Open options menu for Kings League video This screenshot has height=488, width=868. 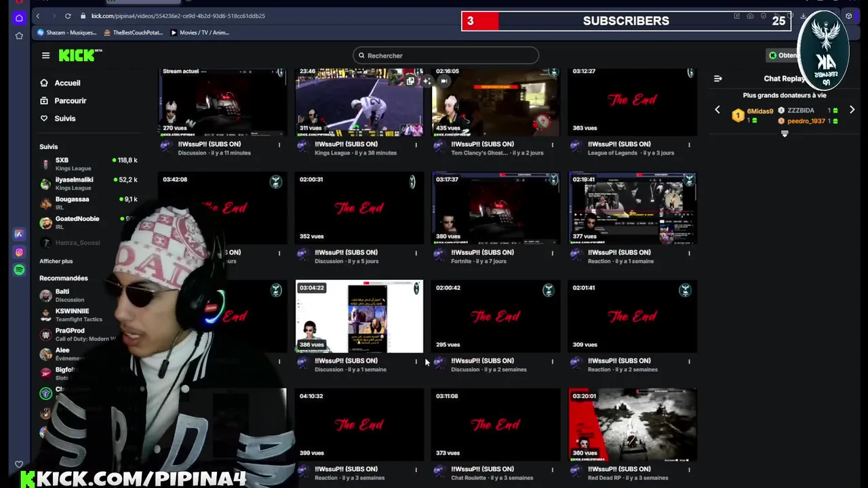click(416, 144)
